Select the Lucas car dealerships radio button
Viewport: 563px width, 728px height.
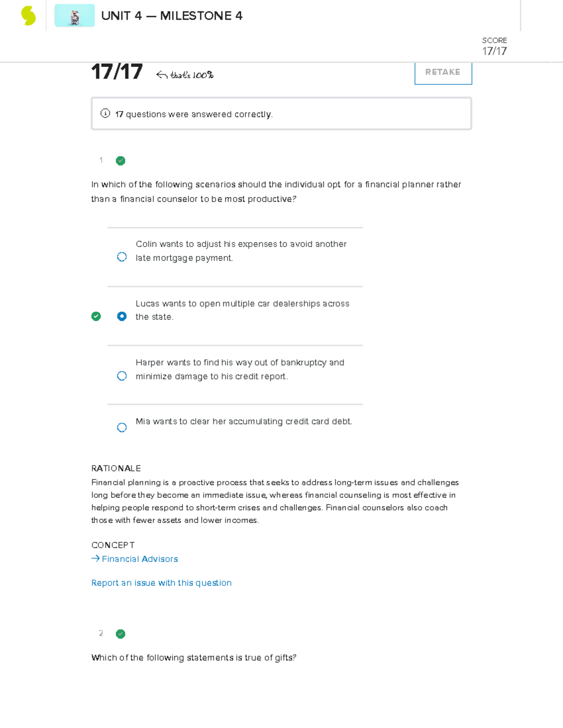click(122, 316)
